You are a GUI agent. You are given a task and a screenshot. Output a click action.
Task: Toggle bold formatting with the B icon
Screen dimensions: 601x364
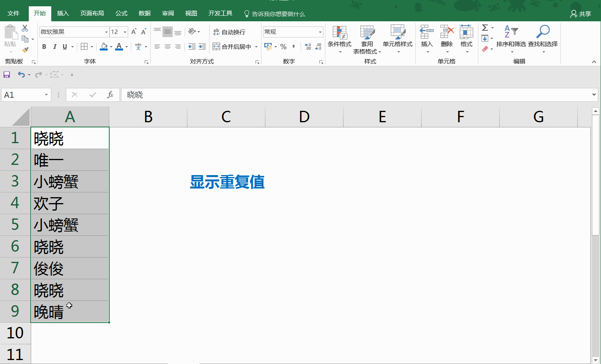pyautogui.click(x=44, y=47)
